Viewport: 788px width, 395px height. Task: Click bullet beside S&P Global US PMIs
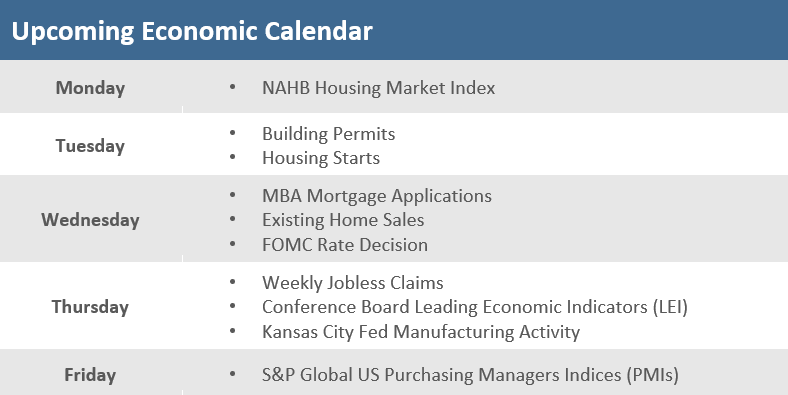(x=232, y=374)
